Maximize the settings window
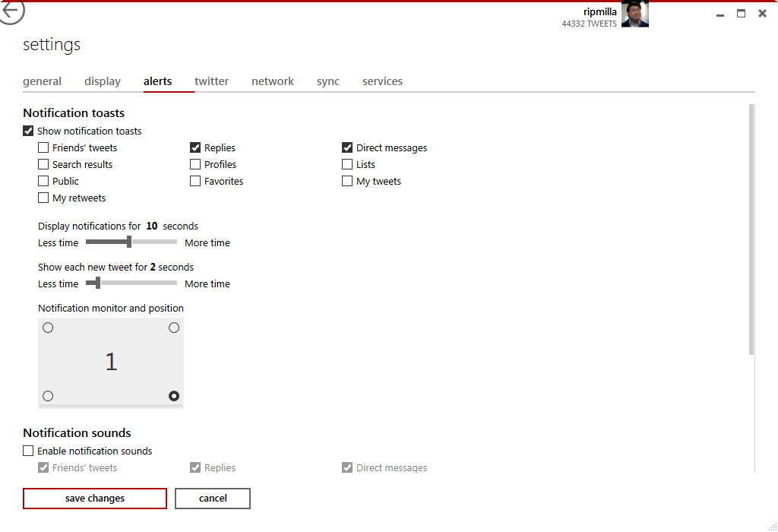The width and height of the screenshot is (778, 532). click(x=741, y=14)
